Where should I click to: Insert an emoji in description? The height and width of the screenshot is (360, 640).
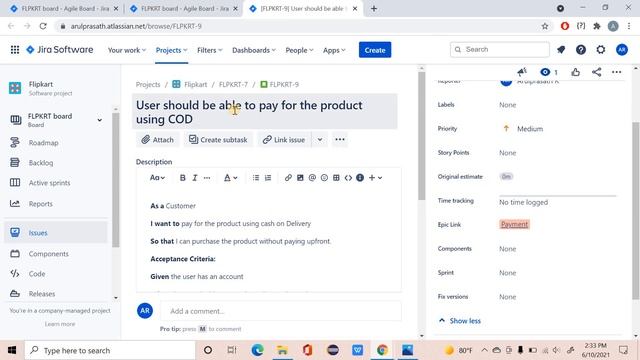point(324,178)
